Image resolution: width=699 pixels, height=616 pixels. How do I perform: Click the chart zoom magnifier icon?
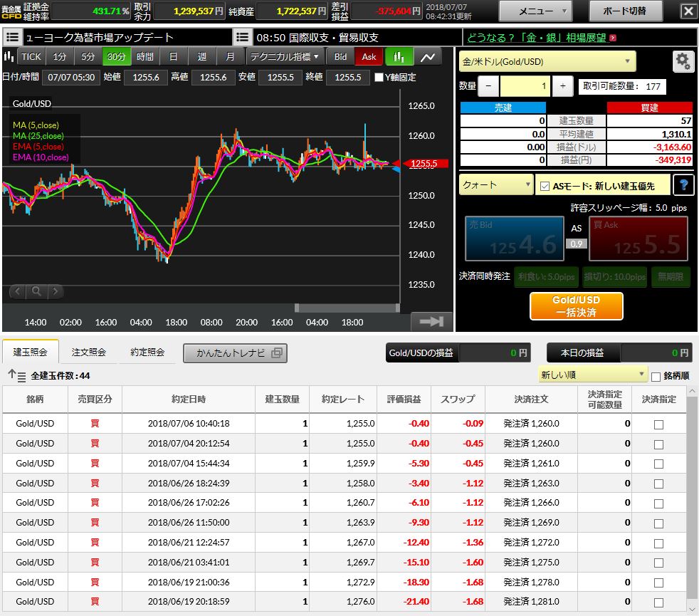[x=36, y=291]
